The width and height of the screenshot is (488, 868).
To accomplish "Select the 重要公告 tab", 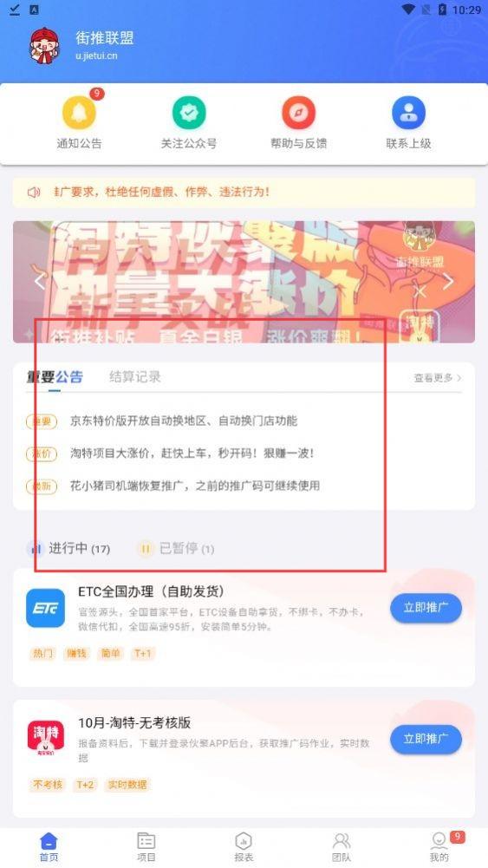I will (x=55, y=377).
